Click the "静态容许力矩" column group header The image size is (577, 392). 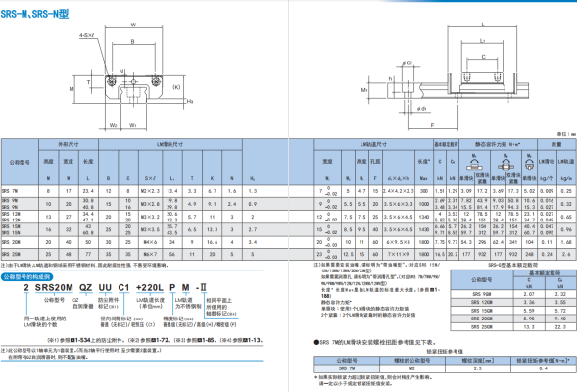pyautogui.click(x=498, y=145)
